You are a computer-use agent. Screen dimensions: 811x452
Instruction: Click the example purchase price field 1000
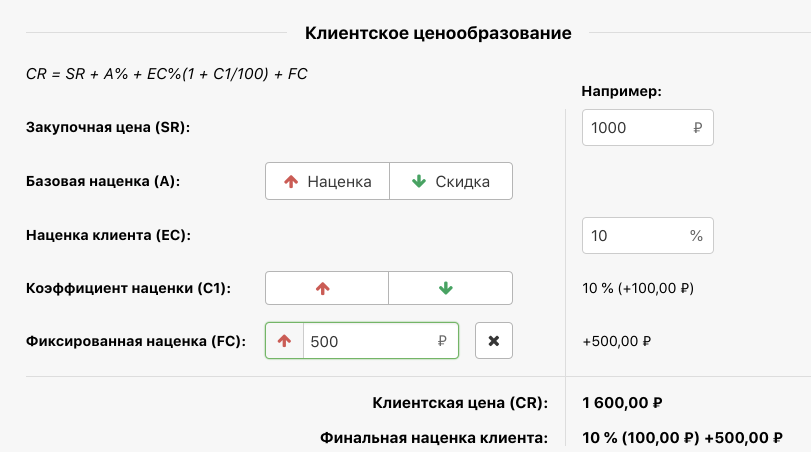coord(635,128)
